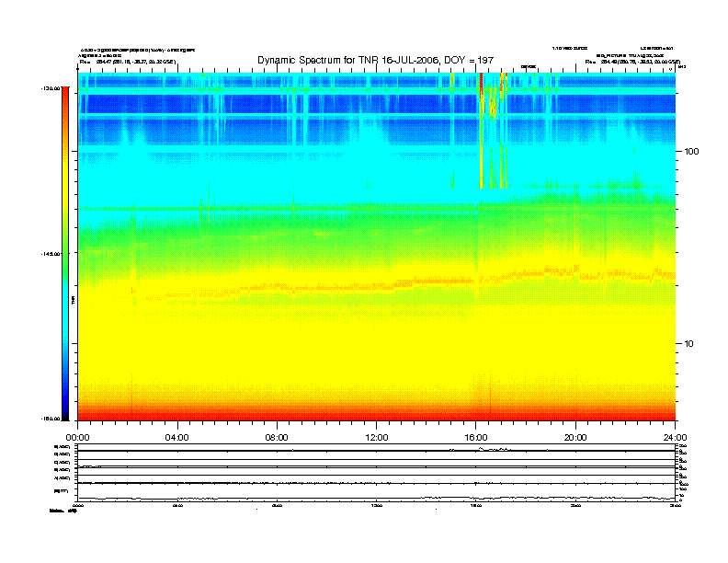Click the 24:00 time axis label
This screenshot has width=728, height=563.
tap(675, 438)
